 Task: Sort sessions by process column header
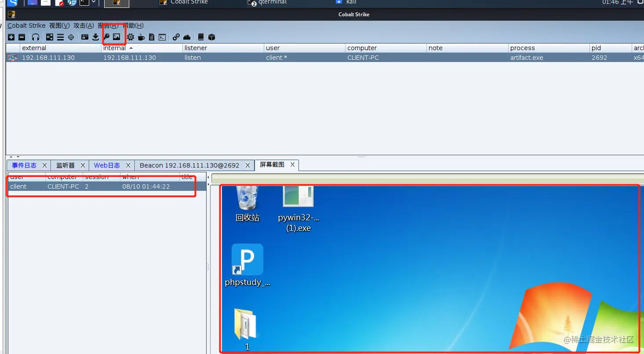click(x=549, y=48)
